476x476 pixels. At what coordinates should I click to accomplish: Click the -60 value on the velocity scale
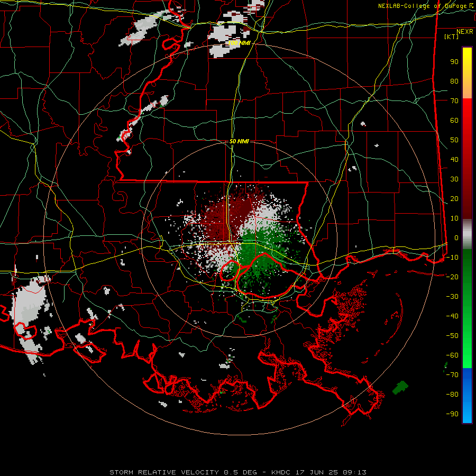tap(452, 355)
